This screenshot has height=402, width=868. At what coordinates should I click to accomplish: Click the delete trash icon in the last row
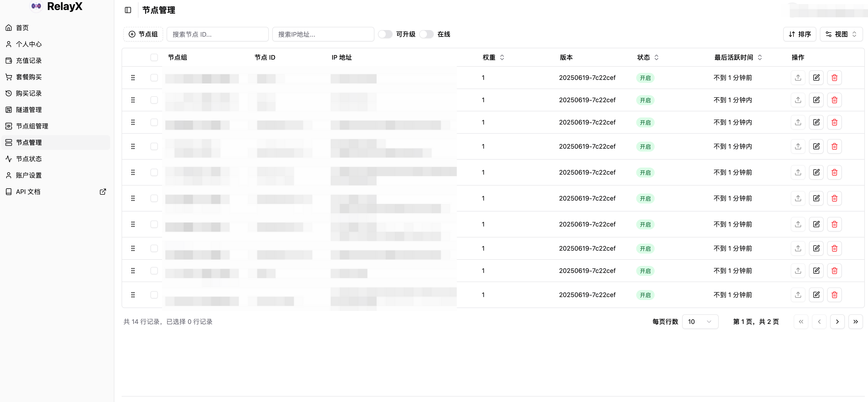click(x=834, y=295)
